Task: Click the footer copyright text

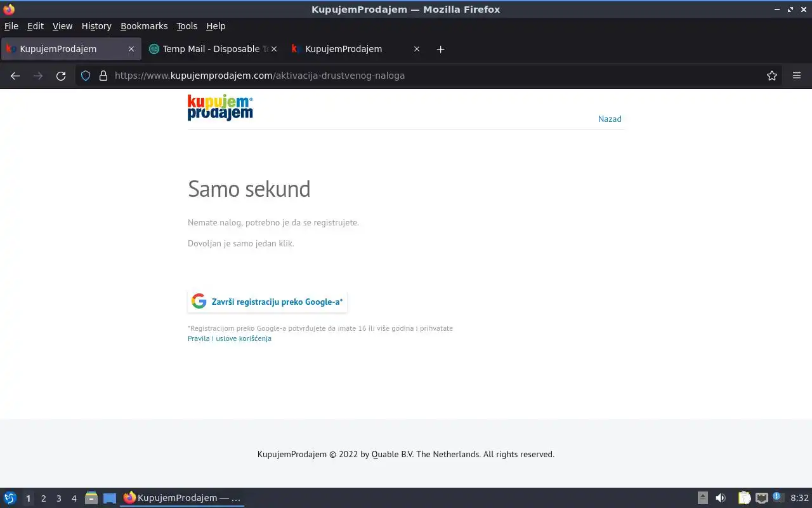Action: tap(406, 454)
